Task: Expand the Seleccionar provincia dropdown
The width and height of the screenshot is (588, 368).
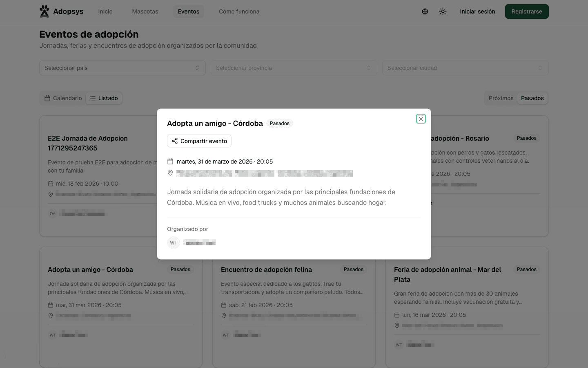Action: (294, 68)
